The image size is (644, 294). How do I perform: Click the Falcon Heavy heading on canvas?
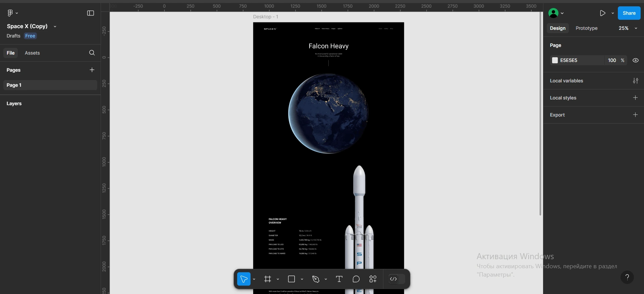[x=328, y=46]
